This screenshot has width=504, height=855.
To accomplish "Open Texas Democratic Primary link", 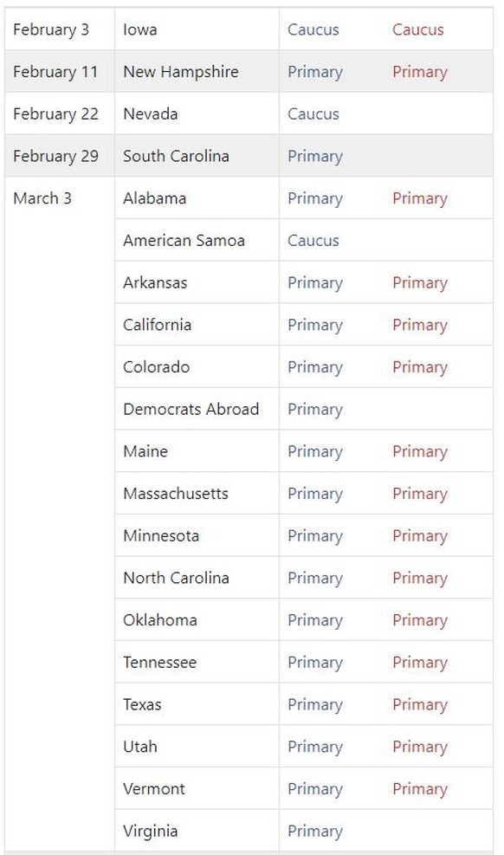I will (x=315, y=705).
